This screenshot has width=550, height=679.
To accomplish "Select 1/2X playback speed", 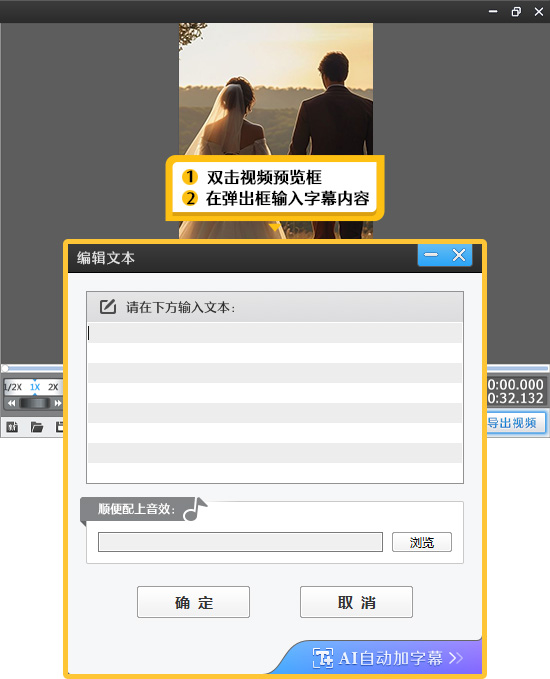I will coord(13,387).
